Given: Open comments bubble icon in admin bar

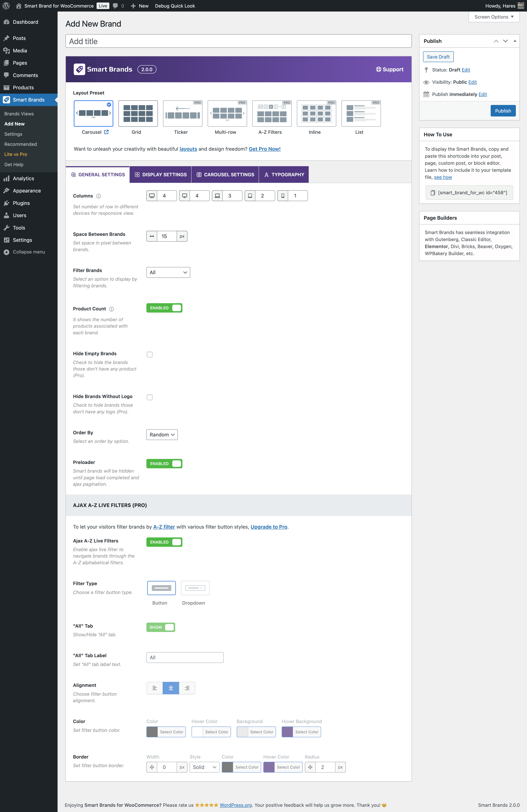Looking at the screenshot, I should pyautogui.click(x=115, y=6).
